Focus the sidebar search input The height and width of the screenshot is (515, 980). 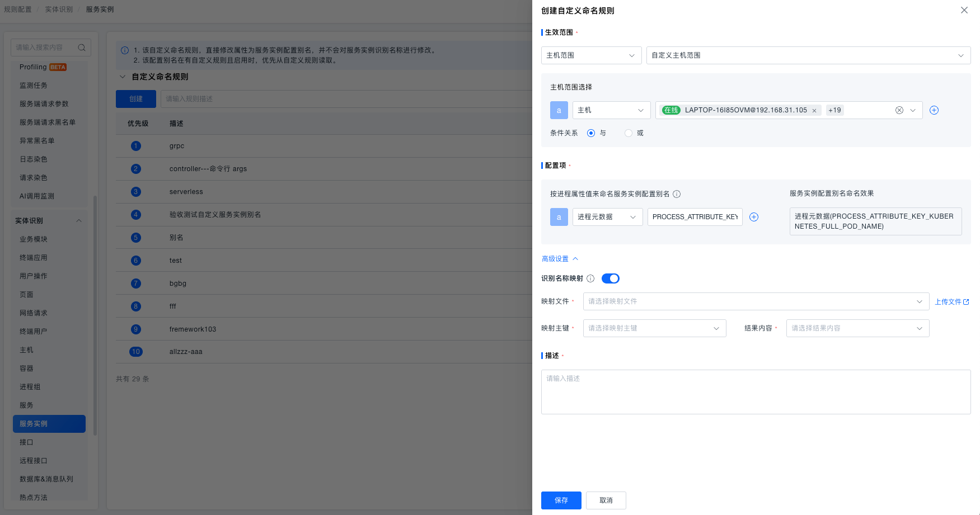coord(45,48)
